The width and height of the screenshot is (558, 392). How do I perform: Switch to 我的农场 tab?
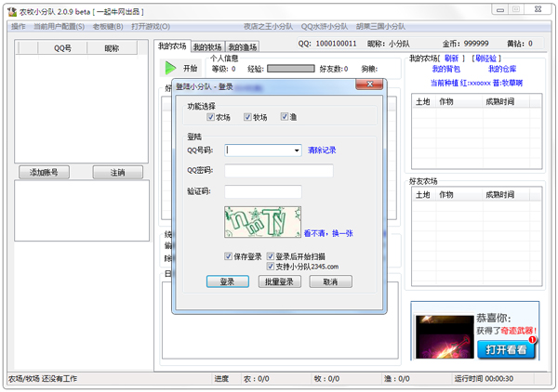(x=172, y=46)
